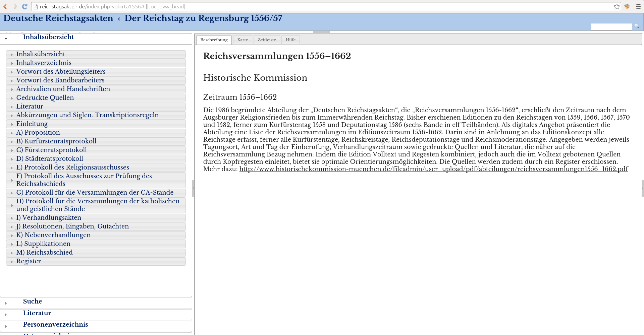Switch to the Karte tab

[x=243, y=40]
